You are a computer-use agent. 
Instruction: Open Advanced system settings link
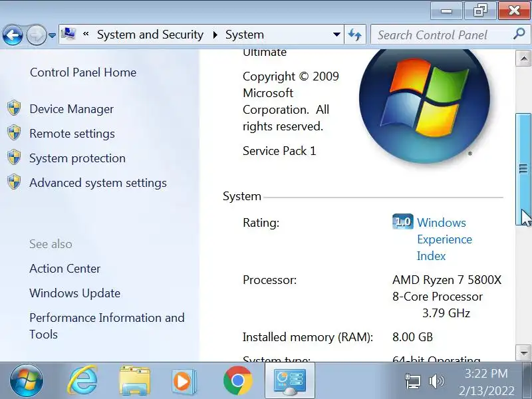98,183
